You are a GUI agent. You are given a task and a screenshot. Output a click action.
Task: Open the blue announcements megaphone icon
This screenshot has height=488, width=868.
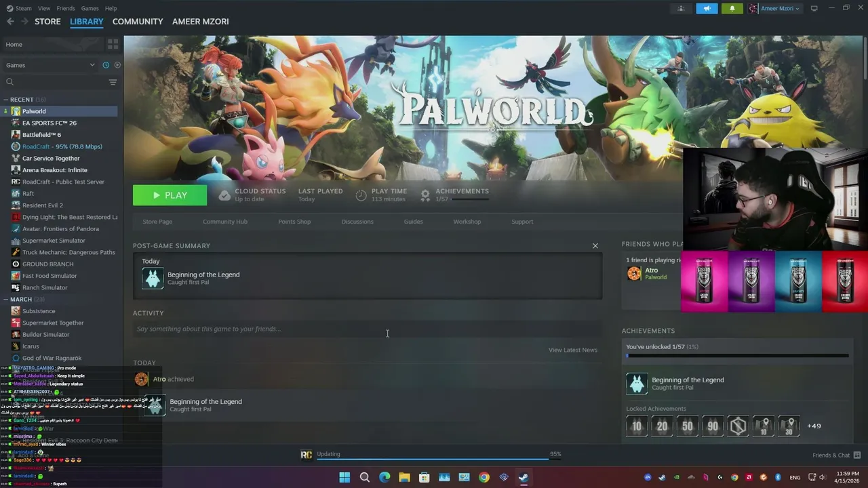pyautogui.click(x=707, y=8)
